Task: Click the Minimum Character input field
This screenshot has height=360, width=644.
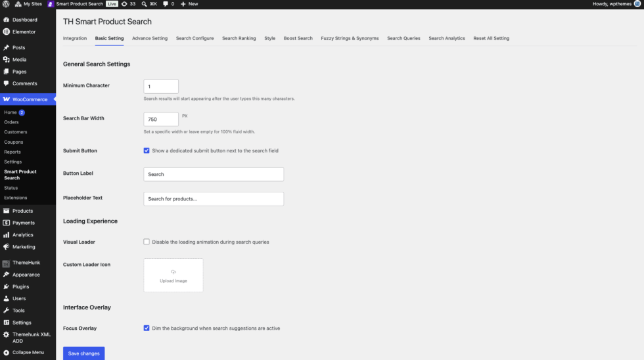Action: [161, 86]
